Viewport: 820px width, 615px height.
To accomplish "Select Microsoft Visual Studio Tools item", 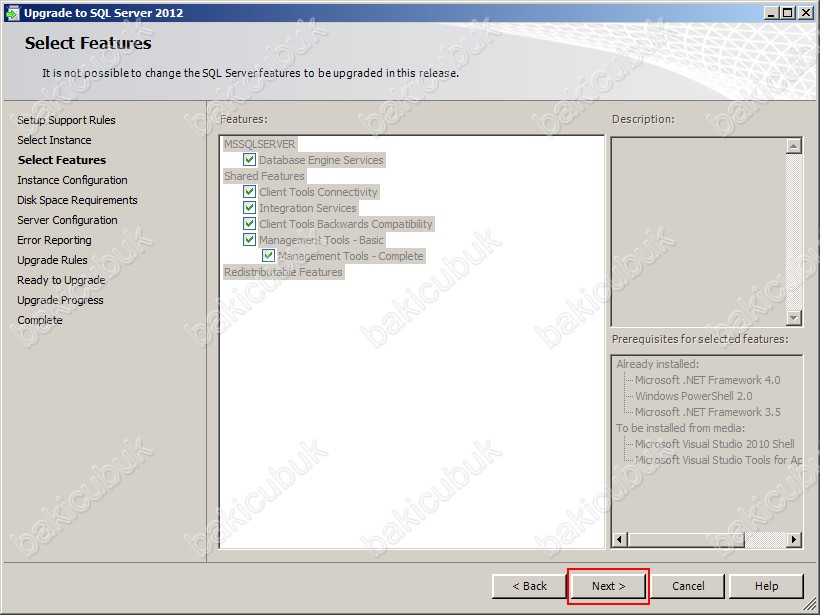I will pos(719,460).
